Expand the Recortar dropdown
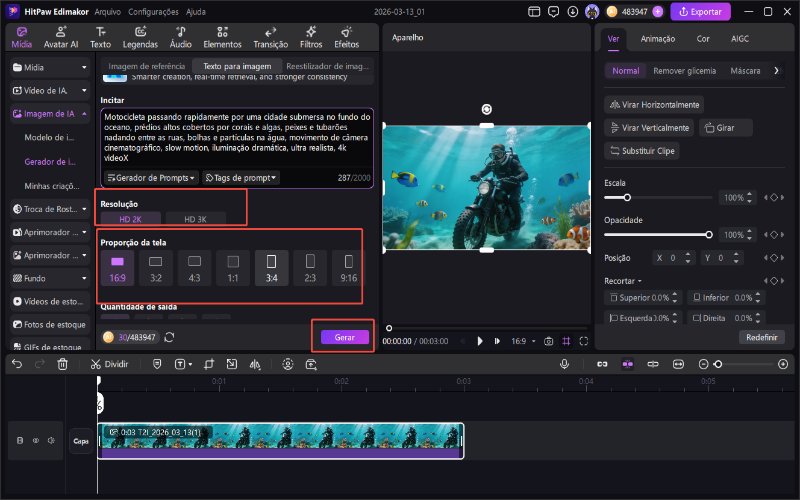The width and height of the screenshot is (800, 500). (x=622, y=281)
